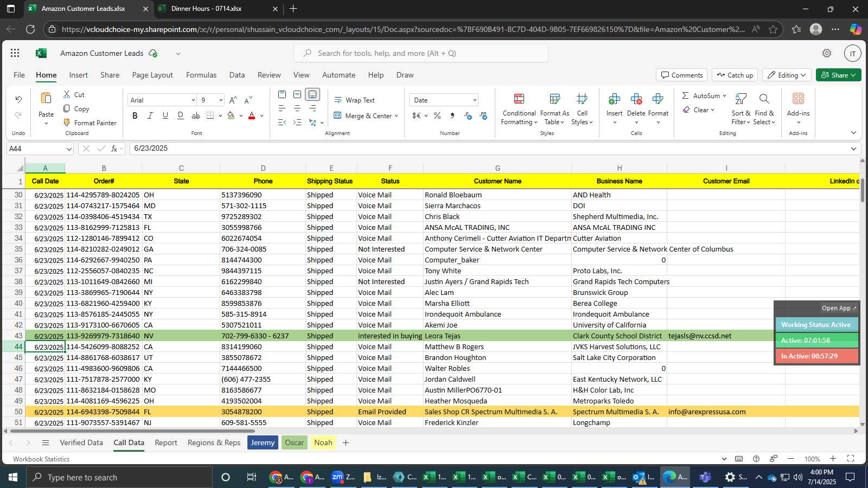Apply the red font color swatch

coord(252,115)
